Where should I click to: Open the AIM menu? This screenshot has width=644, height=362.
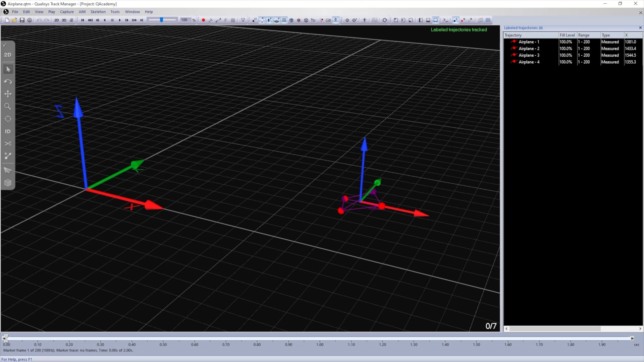82,12
